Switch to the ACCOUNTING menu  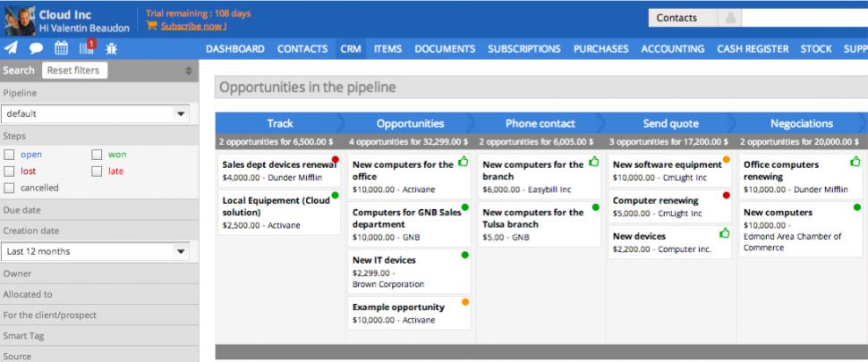point(672,49)
